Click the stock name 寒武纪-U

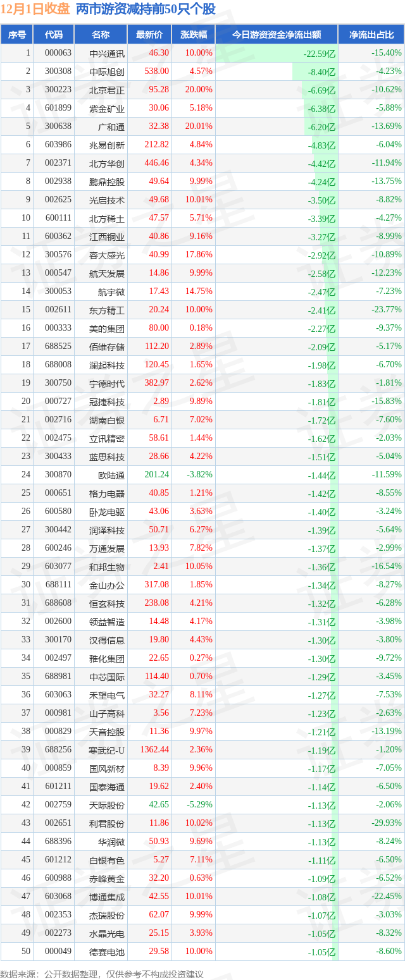[107, 750]
